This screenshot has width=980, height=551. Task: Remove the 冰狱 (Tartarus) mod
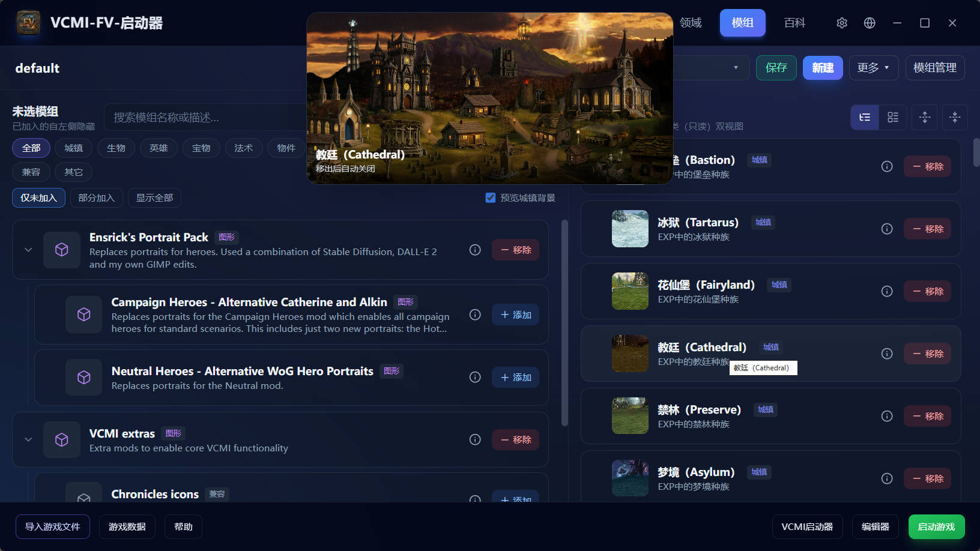click(x=928, y=229)
